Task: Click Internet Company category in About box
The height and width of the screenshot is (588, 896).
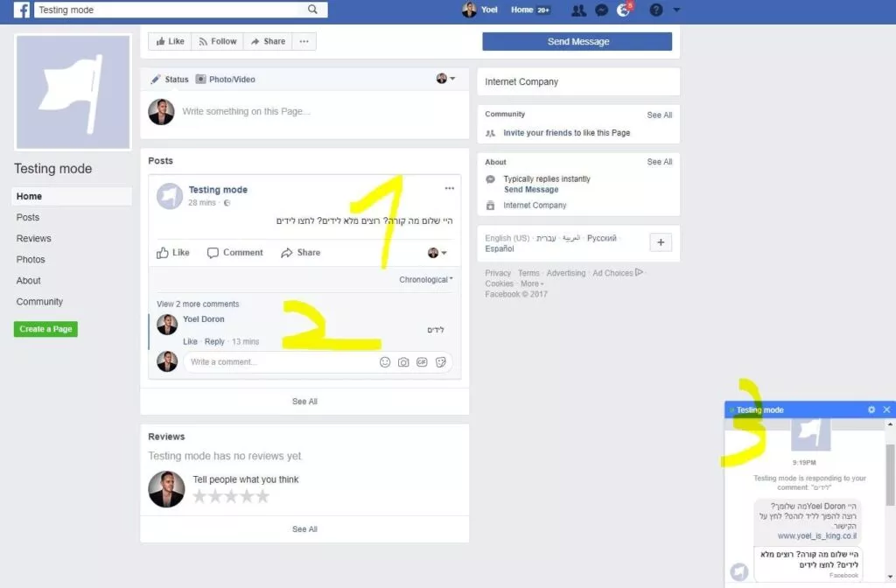Action: (x=535, y=205)
